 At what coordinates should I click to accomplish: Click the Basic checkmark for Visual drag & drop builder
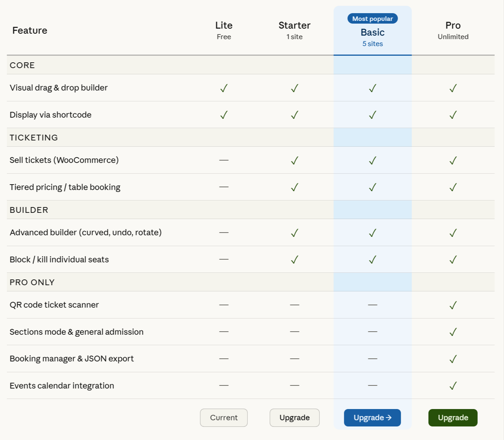(372, 88)
